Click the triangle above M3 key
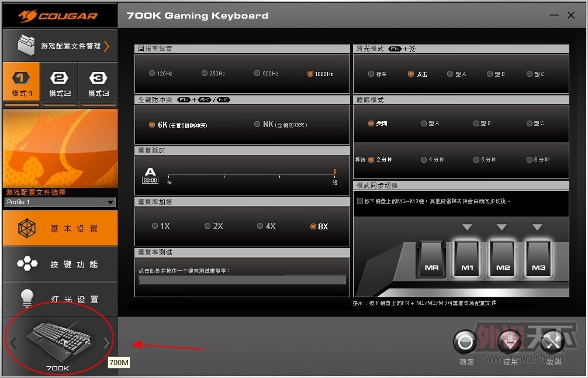The image size is (588, 378). point(537,227)
